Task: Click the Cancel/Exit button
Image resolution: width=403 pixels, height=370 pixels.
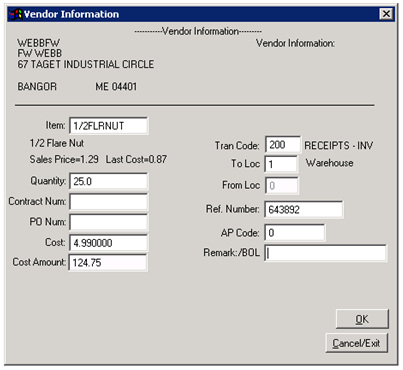Action: 356,343
